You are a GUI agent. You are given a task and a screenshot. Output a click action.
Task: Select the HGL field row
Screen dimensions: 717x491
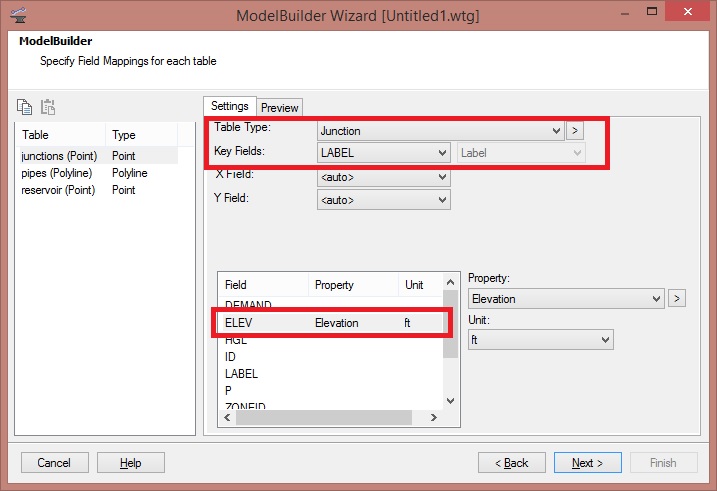pos(331,340)
